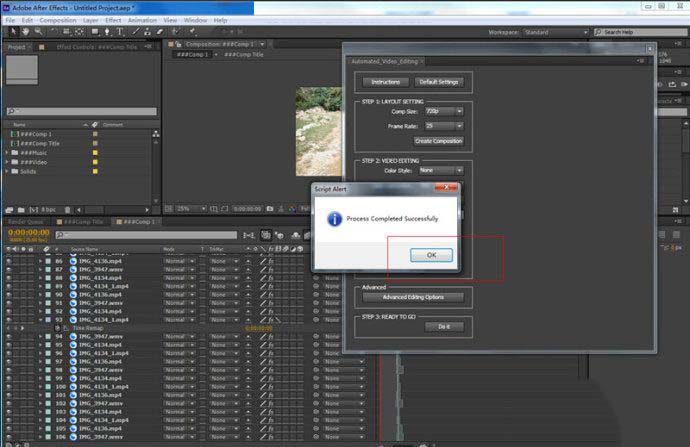Image resolution: width=690 pixels, height=447 pixels.
Task: Open the Composition menu
Action: pos(57,19)
